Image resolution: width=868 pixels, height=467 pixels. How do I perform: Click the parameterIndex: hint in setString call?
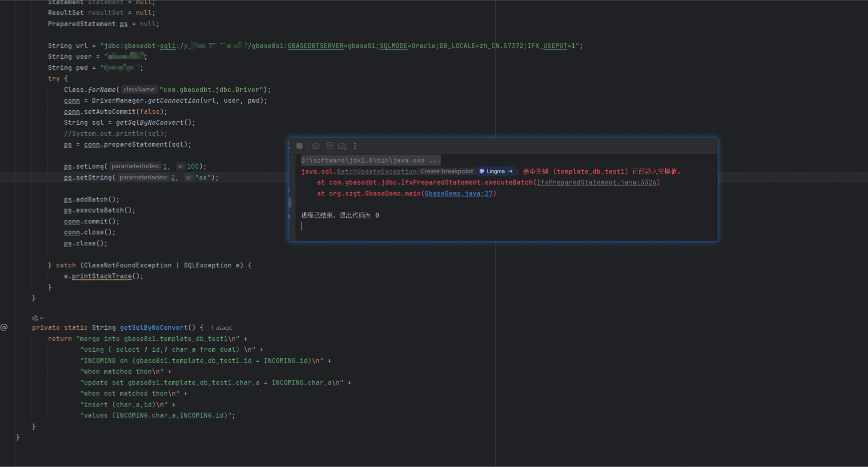click(143, 178)
